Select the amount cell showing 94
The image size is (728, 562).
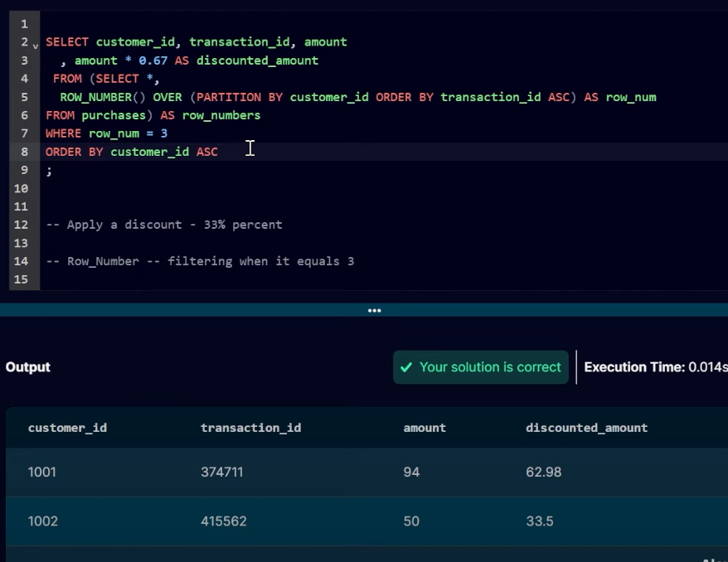[x=411, y=472]
